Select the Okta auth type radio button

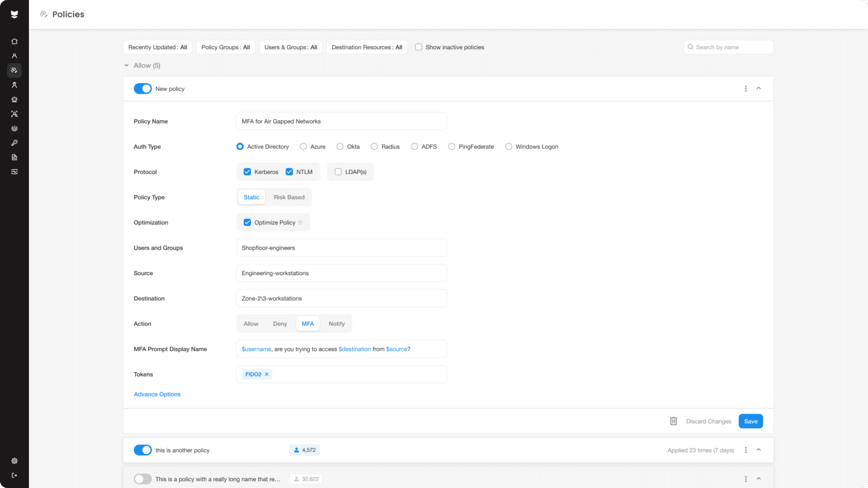point(338,146)
